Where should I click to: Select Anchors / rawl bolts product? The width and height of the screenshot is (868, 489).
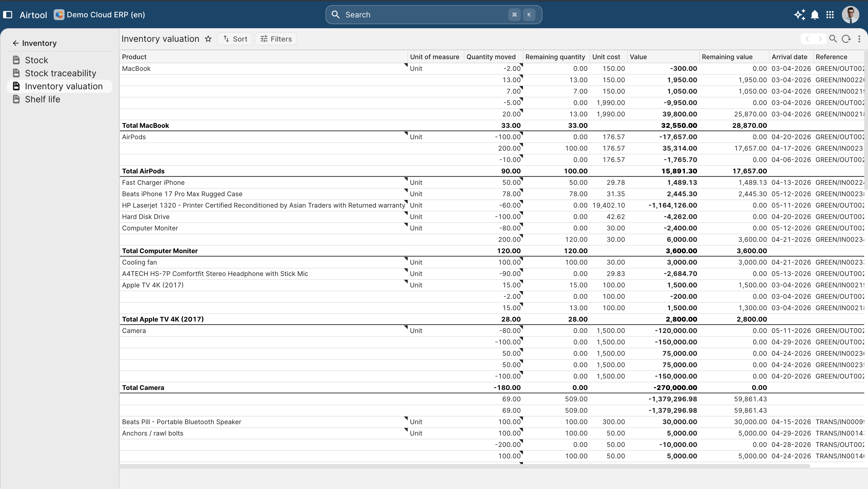tap(263, 433)
